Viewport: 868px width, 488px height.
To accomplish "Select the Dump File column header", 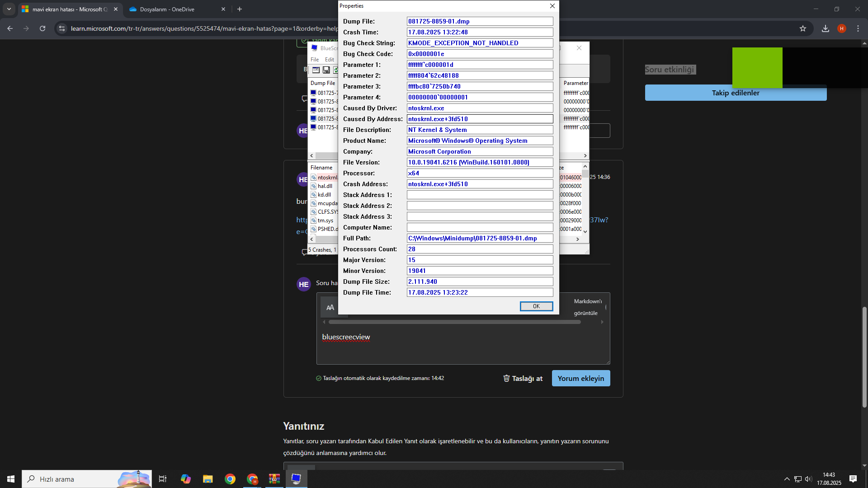I will coord(323,83).
